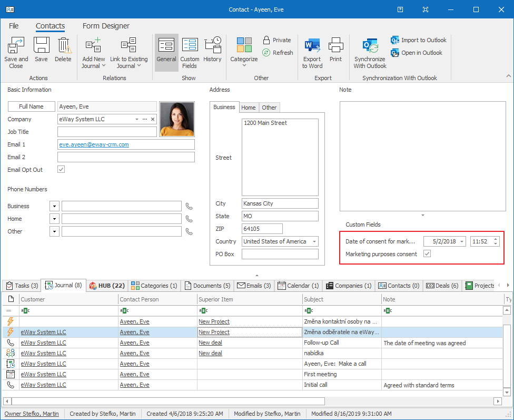This screenshot has width=514, height=420.
Task: Open the New deal superior item link
Action: point(210,342)
